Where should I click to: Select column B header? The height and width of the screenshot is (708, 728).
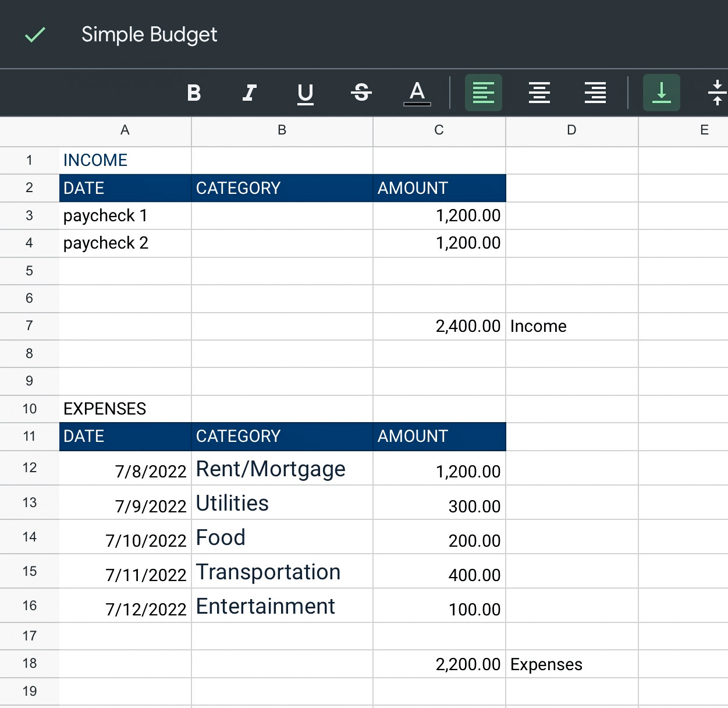coord(282,131)
